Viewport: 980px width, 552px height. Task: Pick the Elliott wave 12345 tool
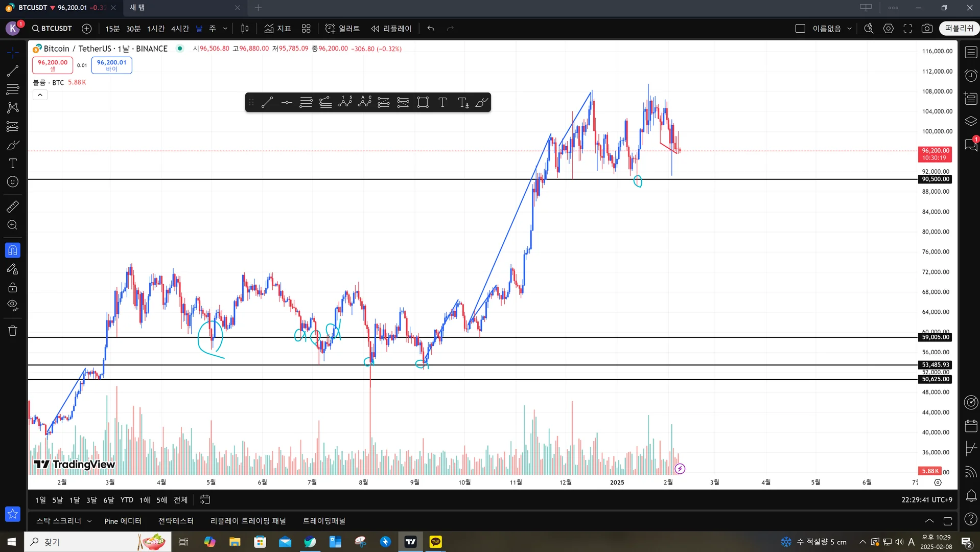point(345,102)
